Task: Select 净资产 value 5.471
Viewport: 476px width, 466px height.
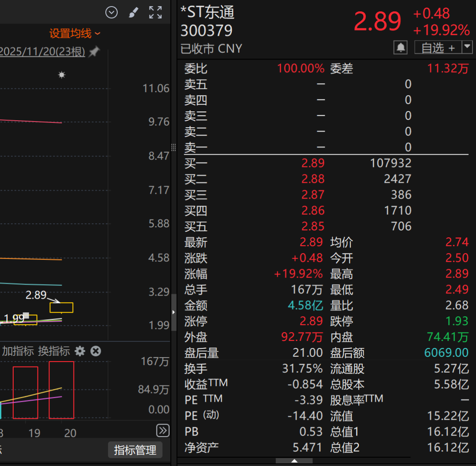Action: pyautogui.click(x=307, y=447)
